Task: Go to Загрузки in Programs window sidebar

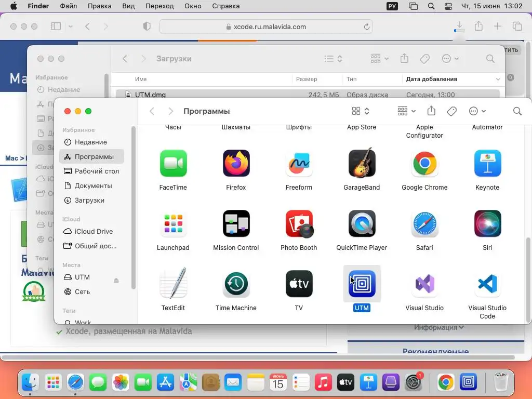Action: tap(91, 201)
